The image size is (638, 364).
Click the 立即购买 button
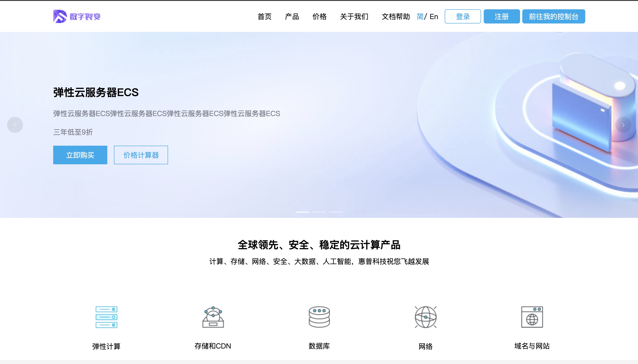[x=80, y=155]
